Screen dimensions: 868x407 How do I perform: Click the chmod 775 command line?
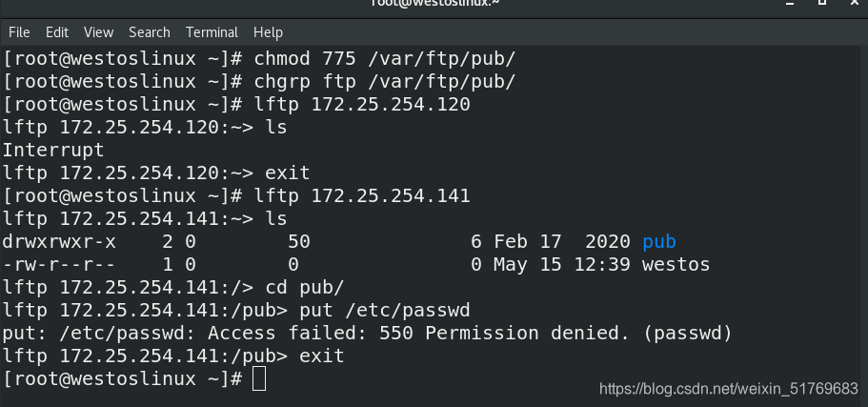(259, 59)
